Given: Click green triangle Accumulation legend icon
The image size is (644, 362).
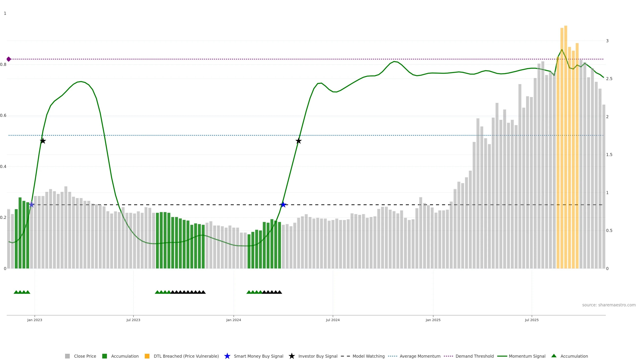Looking at the screenshot, I should tap(554, 356).
